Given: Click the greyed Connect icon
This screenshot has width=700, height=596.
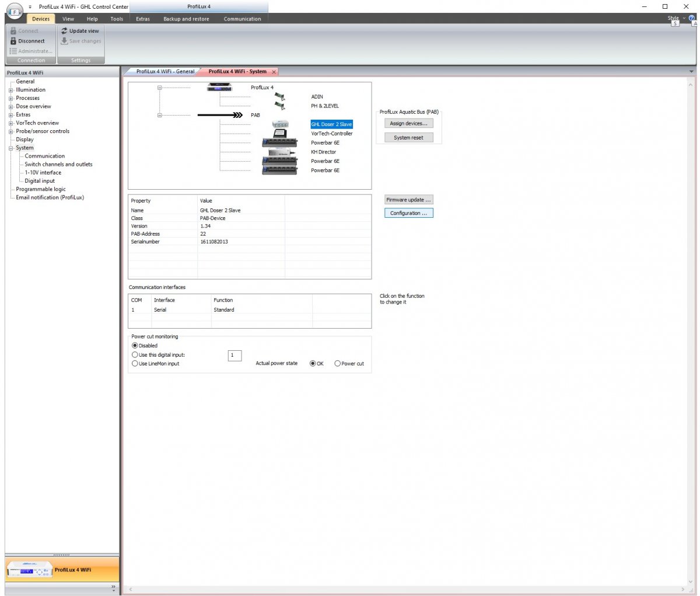Looking at the screenshot, I should [13, 31].
